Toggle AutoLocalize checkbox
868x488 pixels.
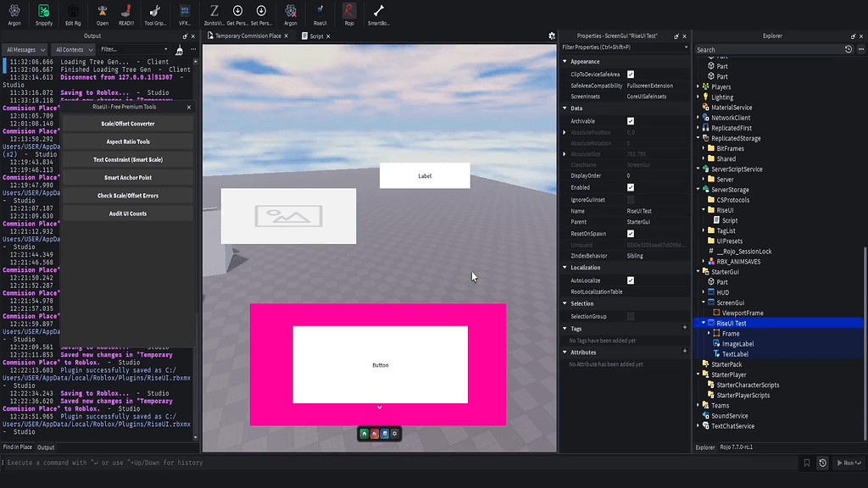click(631, 280)
